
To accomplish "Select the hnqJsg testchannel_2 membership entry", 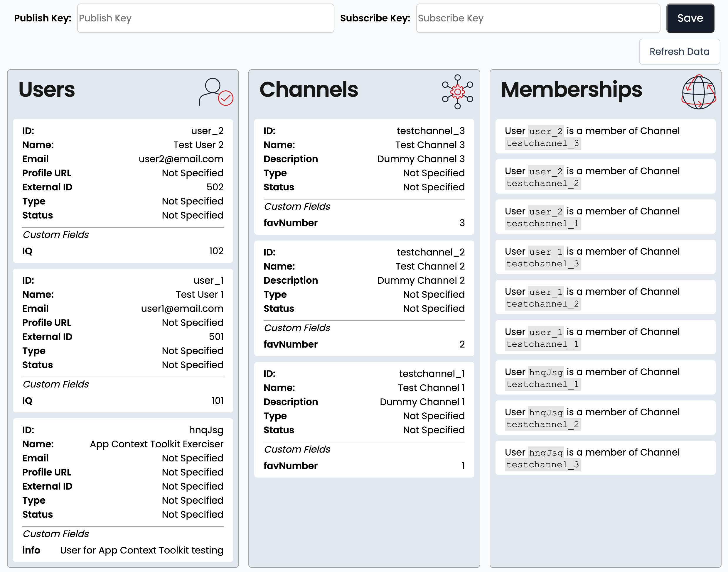I will [605, 418].
